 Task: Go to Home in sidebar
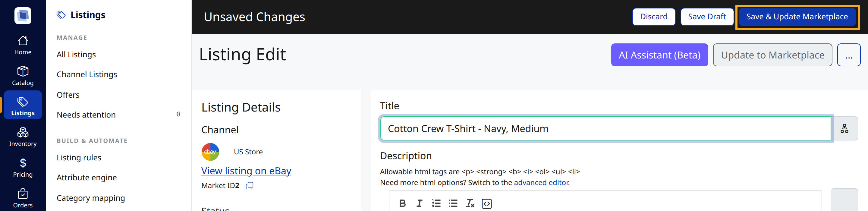[x=23, y=46]
